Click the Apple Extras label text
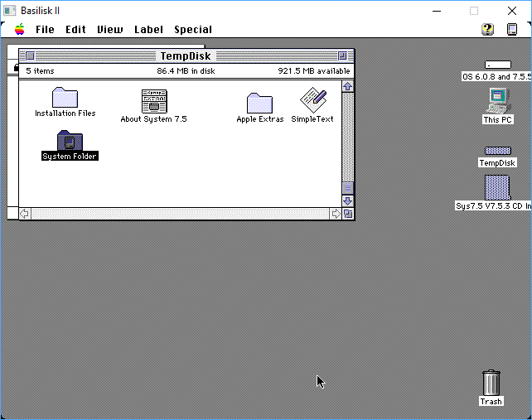 tap(260, 119)
